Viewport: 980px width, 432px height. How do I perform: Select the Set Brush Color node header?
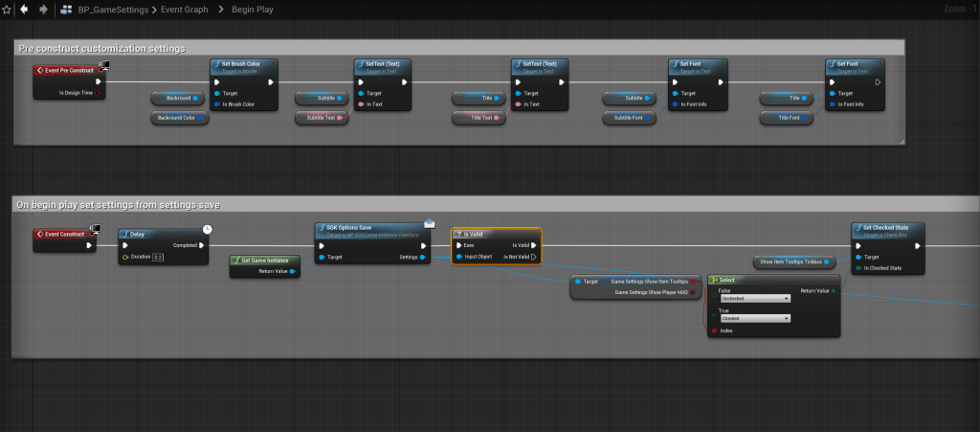pyautogui.click(x=244, y=66)
